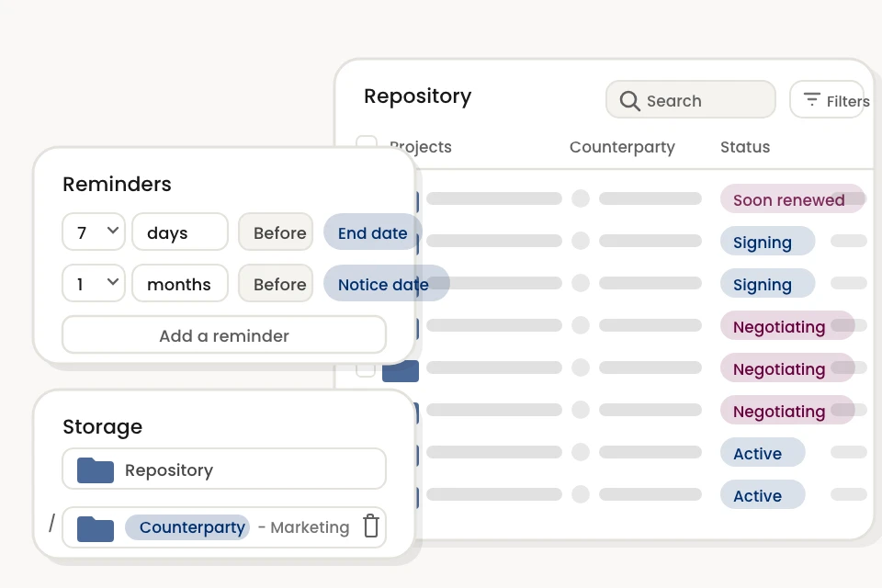
Task: Open the Repository folder in Storage
Action: (224, 469)
